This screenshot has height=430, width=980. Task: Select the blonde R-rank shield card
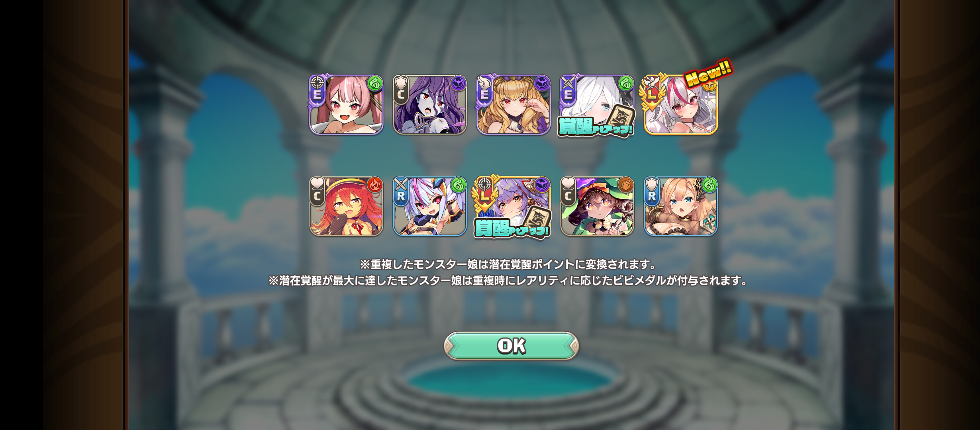[680, 206]
